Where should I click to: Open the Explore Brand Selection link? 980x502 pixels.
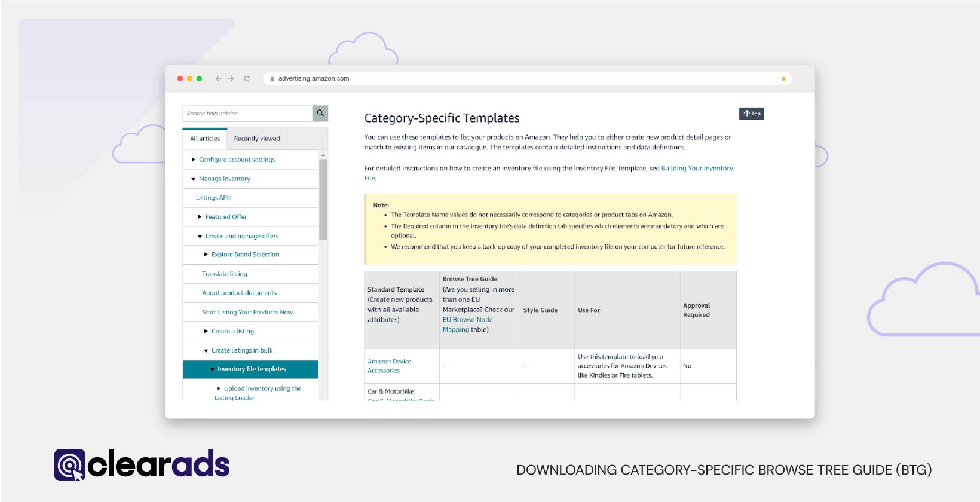(245, 255)
